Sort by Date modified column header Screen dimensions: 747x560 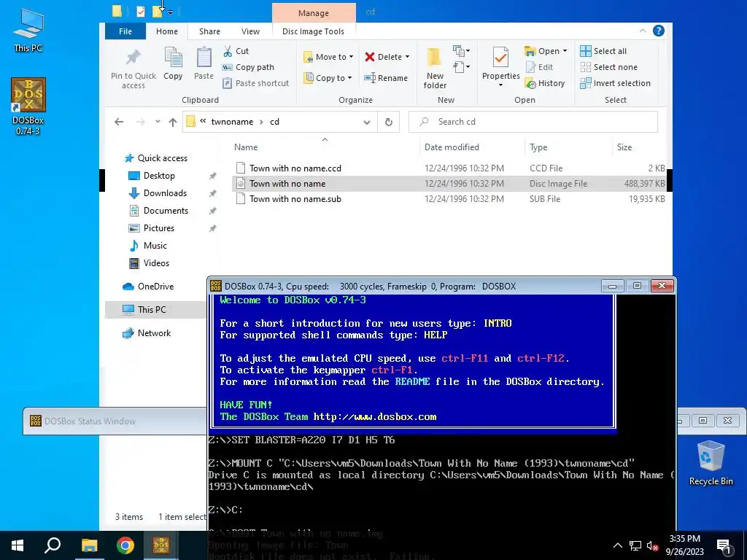[x=452, y=147]
